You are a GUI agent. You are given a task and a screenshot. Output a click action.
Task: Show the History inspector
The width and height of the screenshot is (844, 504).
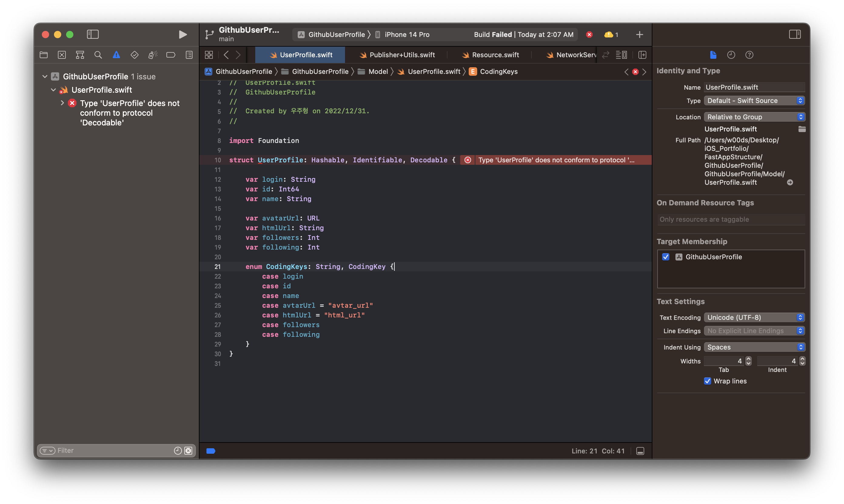pyautogui.click(x=731, y=55)
